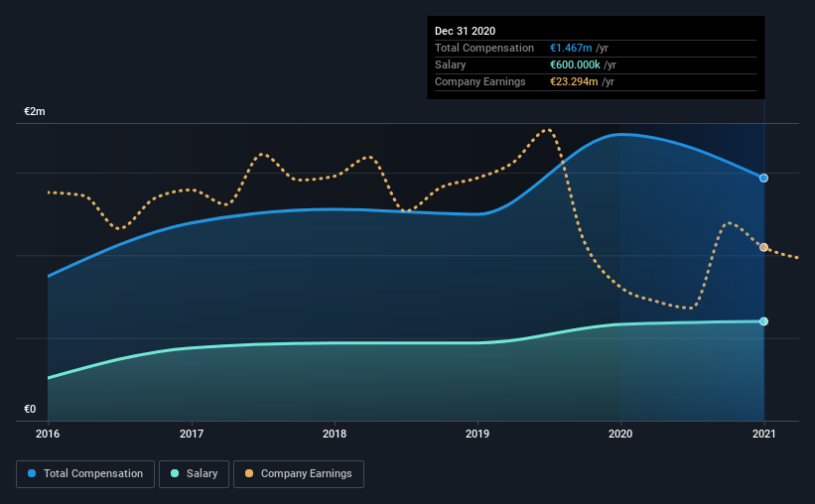Toggle the Salary legend button
815x504 pixels.
coord(194,474)
